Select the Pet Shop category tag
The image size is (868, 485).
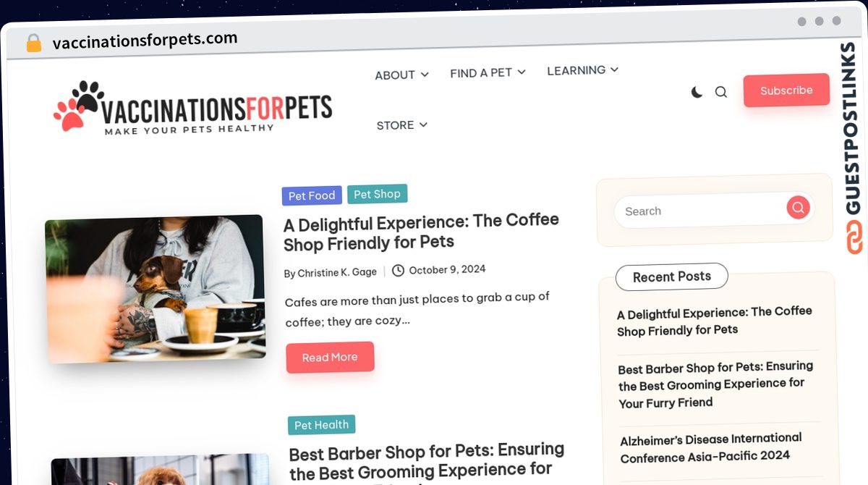coord(377,194)
